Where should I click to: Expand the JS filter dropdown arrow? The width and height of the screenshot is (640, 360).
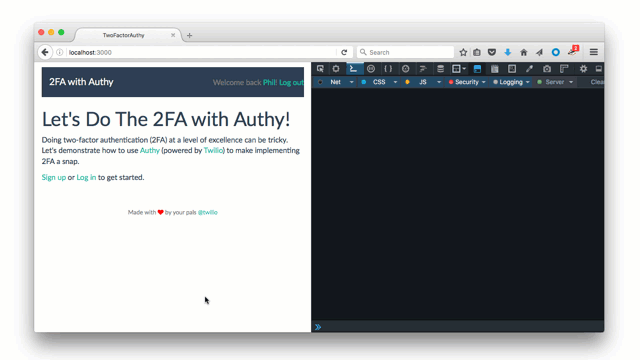click(x=439, y=82)
